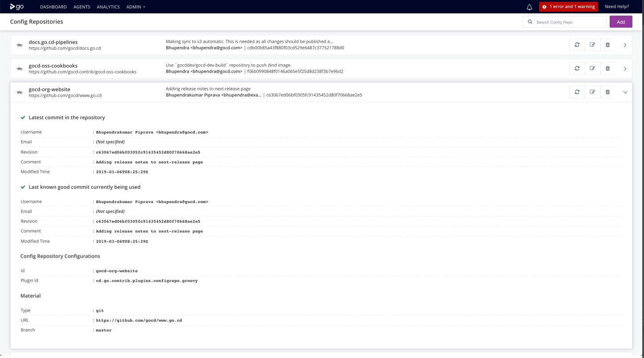644x358 pixels.
Task: Open the AGENTS page
Action: [82, 7]
